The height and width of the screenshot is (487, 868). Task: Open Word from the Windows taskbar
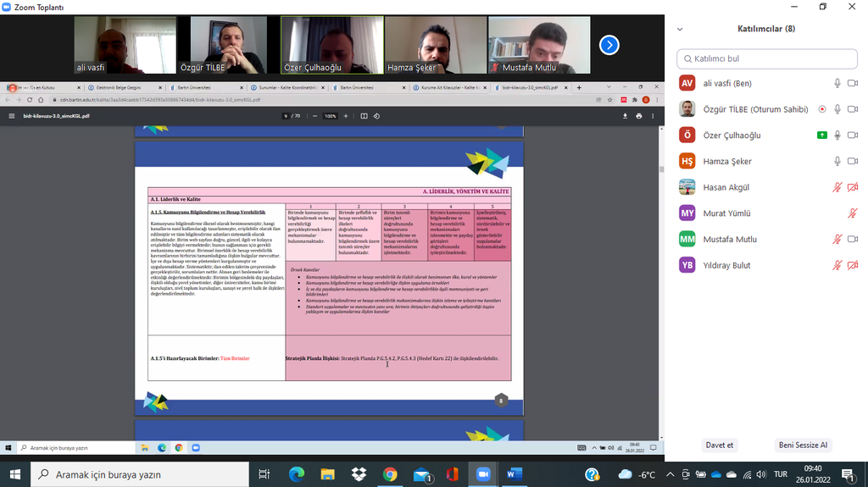coord(515,474)
